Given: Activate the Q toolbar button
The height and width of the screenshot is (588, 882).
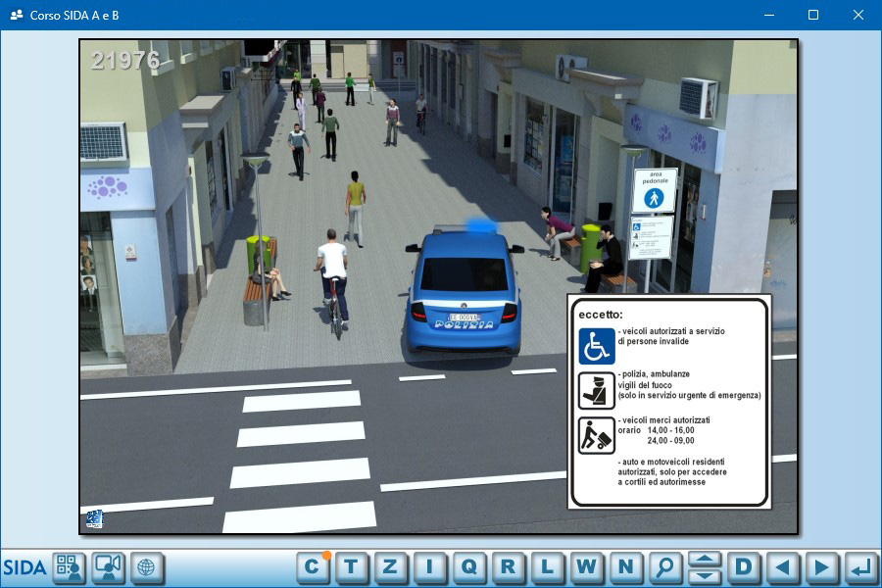Looking at the screenshot, I should 468,566.
